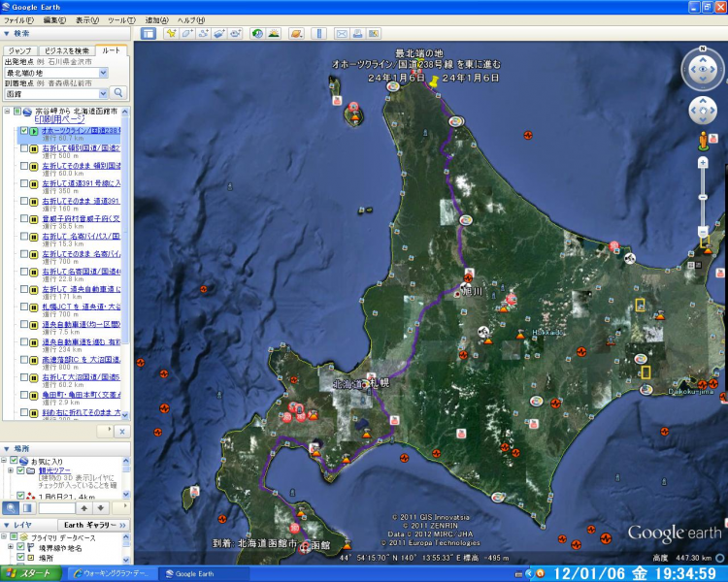The width and height of the screenshot is (728, 582).
Task: Clear search results with the X button
Action: click(x=121, y=432)
